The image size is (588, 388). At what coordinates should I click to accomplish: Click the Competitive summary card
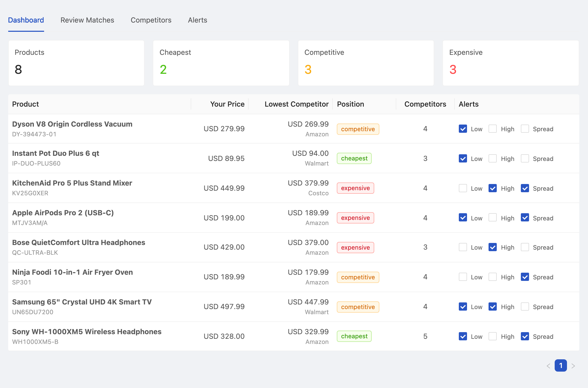366,63
